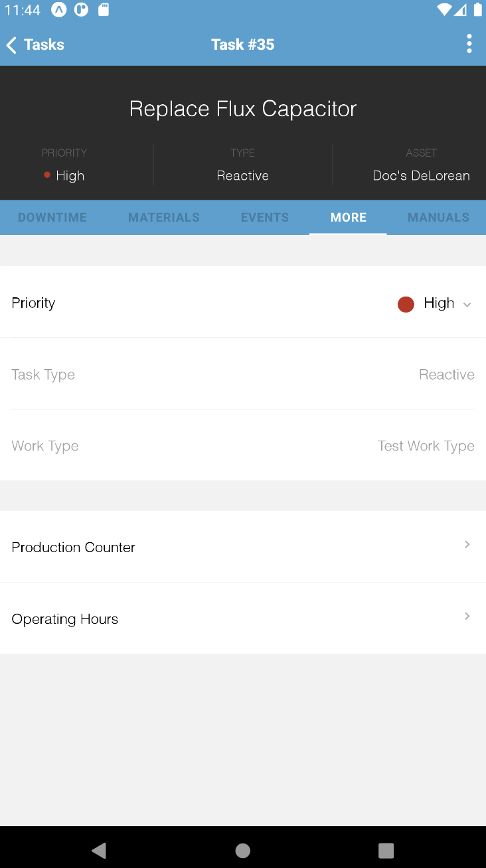Switch to the Materials tab

coord(164,218)
